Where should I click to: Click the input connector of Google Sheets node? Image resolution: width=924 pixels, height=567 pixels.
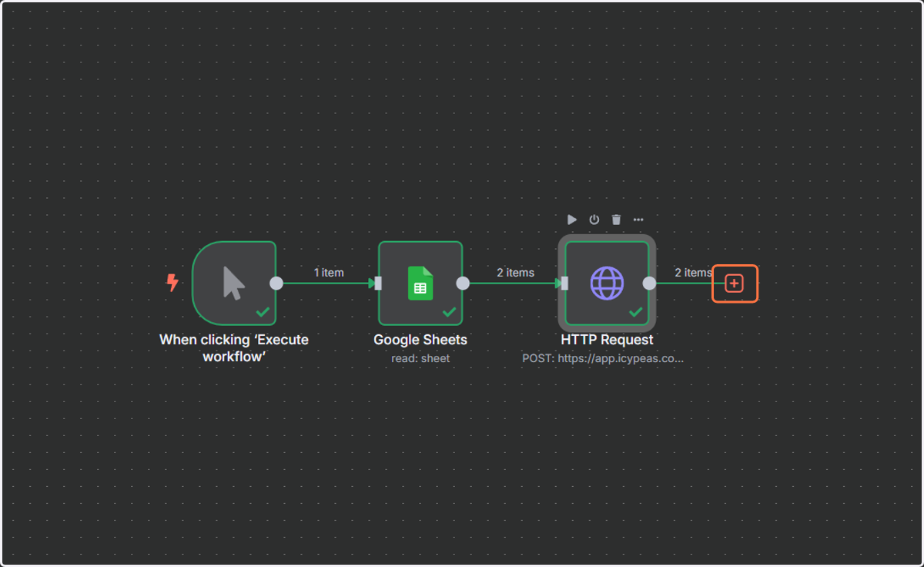click(378, 283)
